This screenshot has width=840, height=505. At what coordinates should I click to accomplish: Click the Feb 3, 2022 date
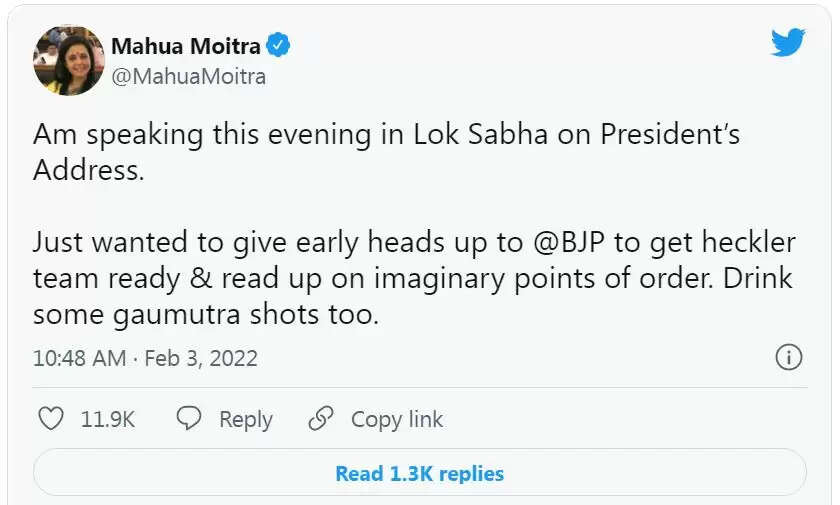(201, 358)
